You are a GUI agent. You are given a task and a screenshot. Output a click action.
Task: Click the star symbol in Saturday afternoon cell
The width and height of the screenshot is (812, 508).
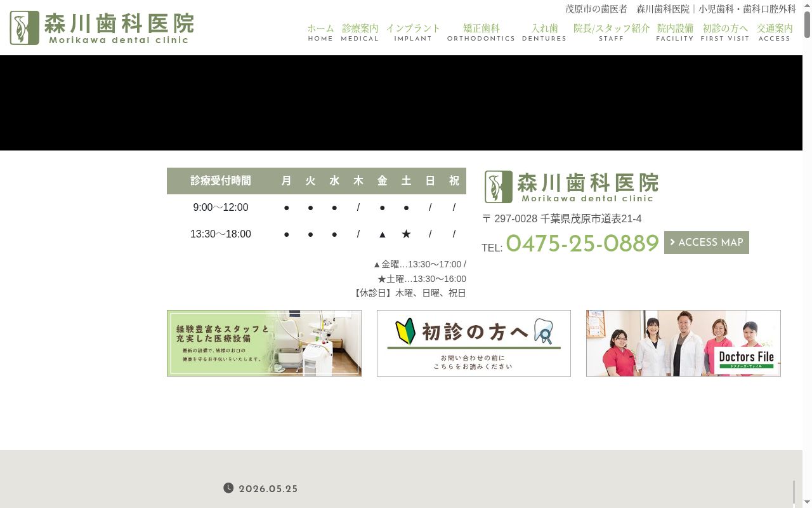point(406,234)
